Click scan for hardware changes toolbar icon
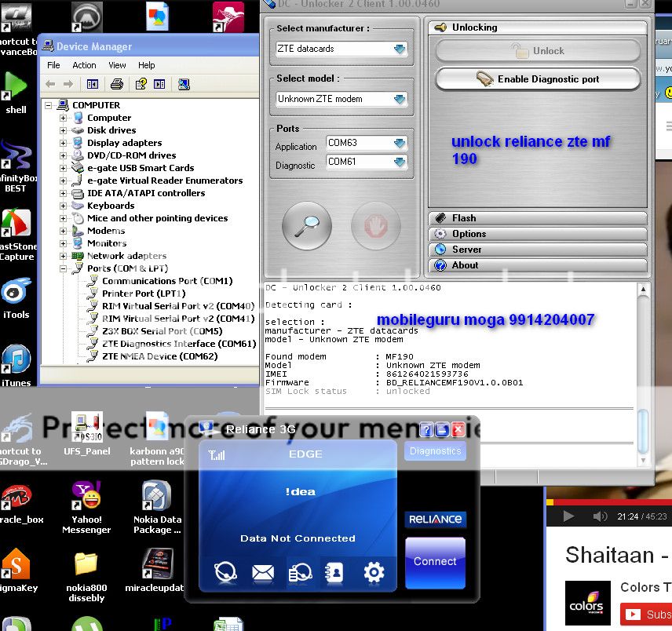672x631 pixels. pyautogui.click(x=184, y=84)
